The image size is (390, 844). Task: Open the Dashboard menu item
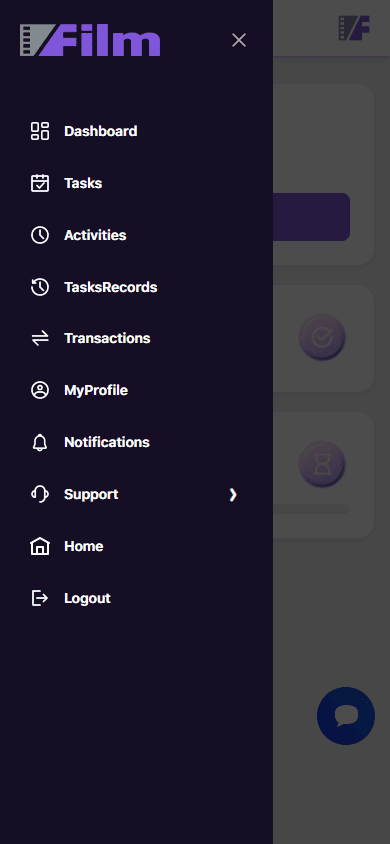101,131
